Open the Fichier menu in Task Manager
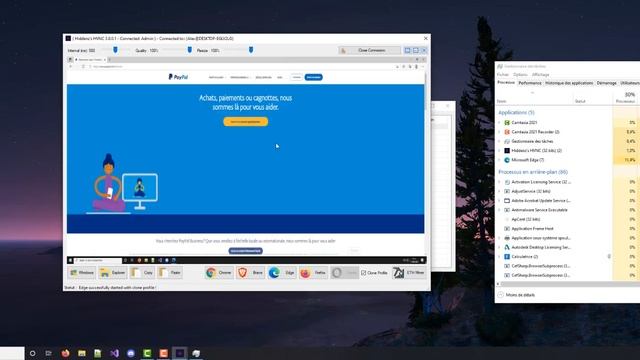640x360 pixels. coord(502,75)
